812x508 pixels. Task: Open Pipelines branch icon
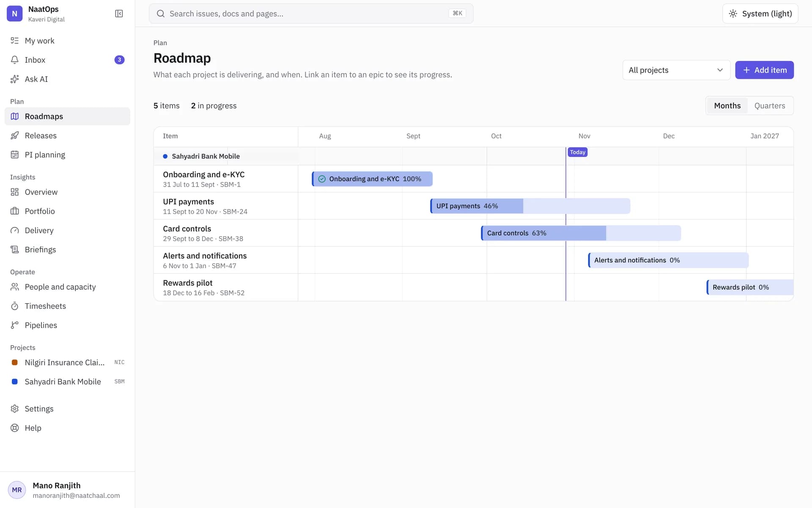pos(15,325)
